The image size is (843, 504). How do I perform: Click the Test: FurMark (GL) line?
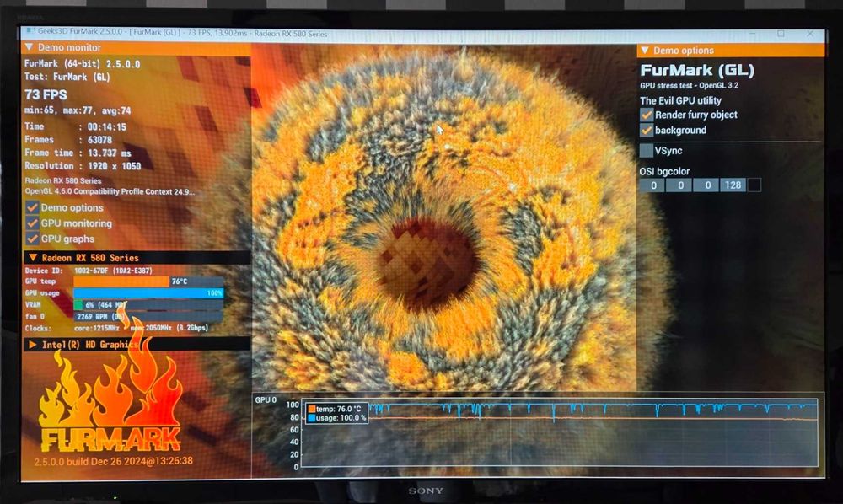(x=67, y=77)
